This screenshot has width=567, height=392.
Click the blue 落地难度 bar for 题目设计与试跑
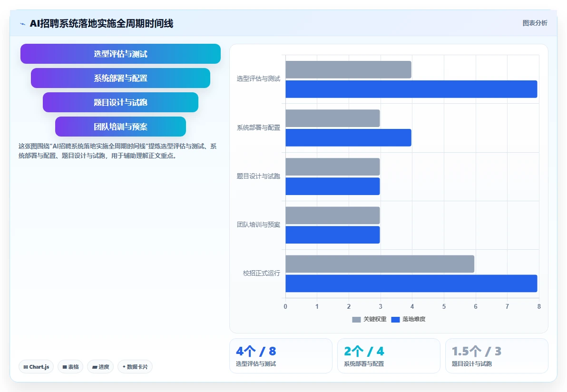[332, 186]
